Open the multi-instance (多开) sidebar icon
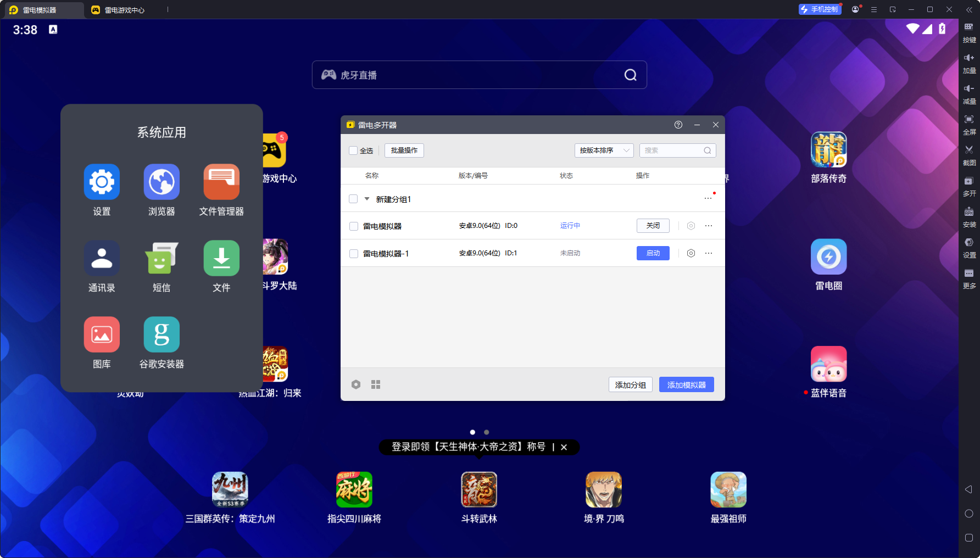The width and height of the screenshot is (980, 558). [969, 181]
